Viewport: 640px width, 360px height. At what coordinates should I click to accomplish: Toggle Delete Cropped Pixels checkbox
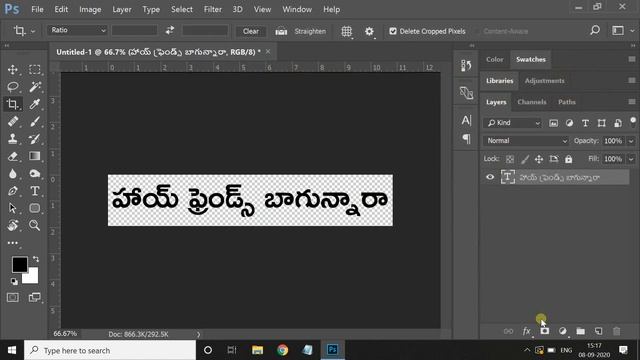[393, 31]
